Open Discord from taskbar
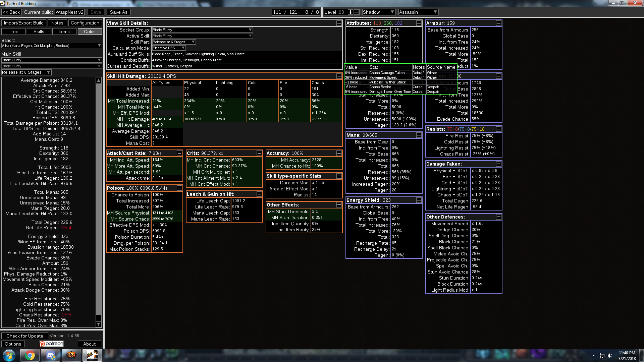This screenshot has height=362, width=644. pyautogui.click(x=51, y=355)
